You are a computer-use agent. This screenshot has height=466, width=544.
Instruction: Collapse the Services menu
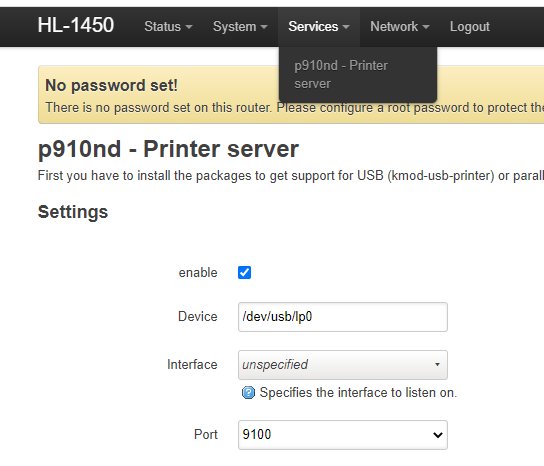point(319,27)
